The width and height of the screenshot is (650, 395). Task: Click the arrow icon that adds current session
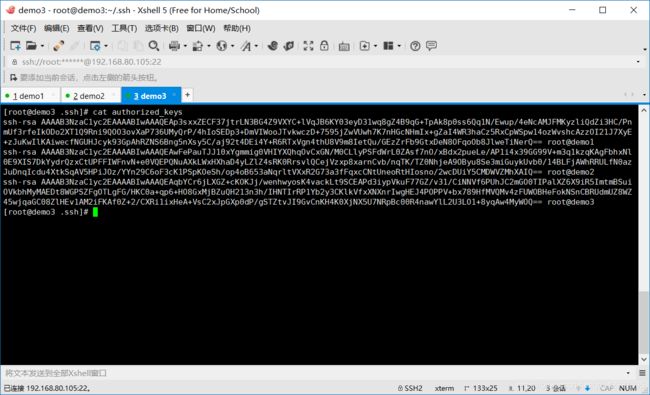tap(13, 78)
